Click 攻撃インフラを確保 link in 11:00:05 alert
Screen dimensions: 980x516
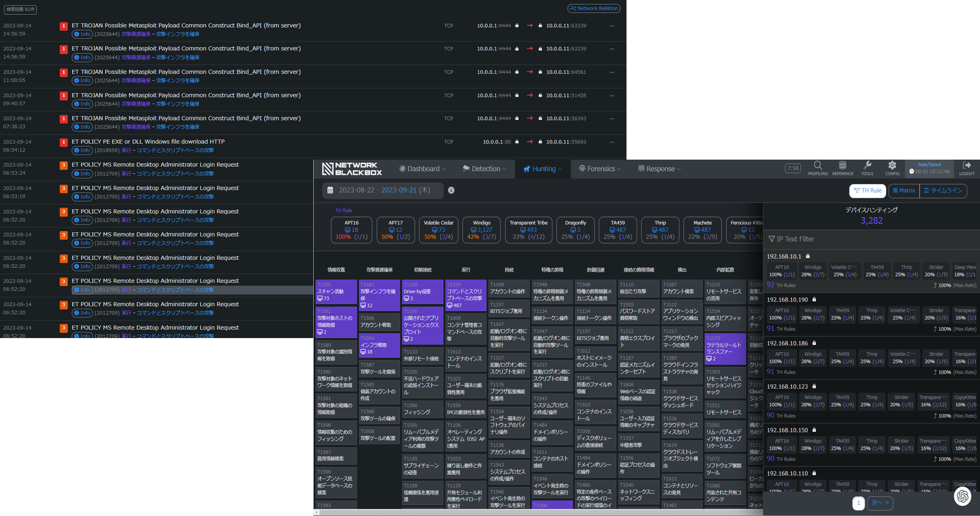pos(177,81)
